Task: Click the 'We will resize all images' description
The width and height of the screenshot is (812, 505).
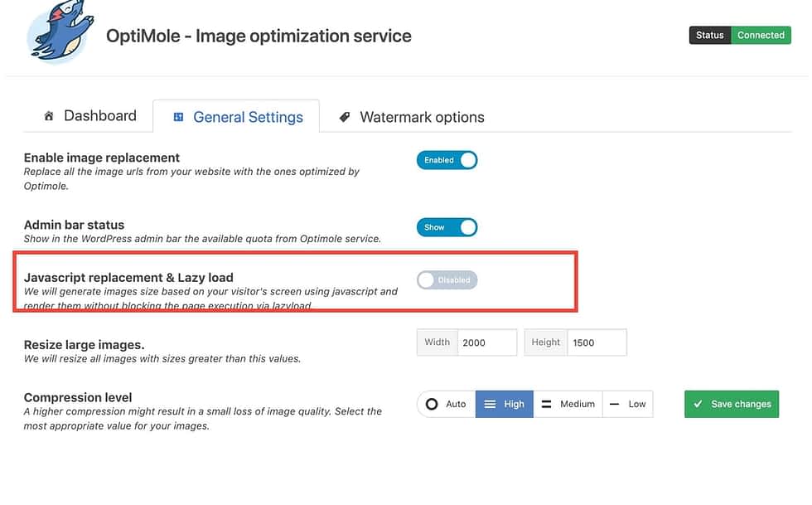Action: [162, 359]
